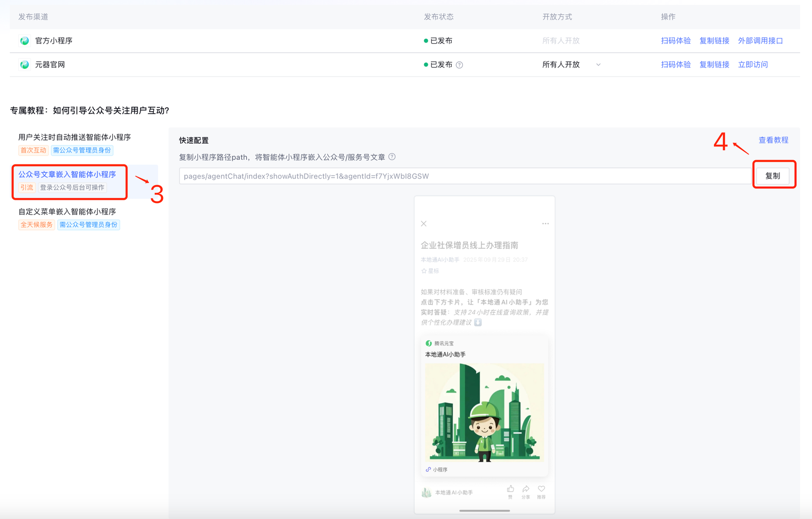Select 自定义菜单嵌入智能体小程序 tab

[x=67, y=212]
